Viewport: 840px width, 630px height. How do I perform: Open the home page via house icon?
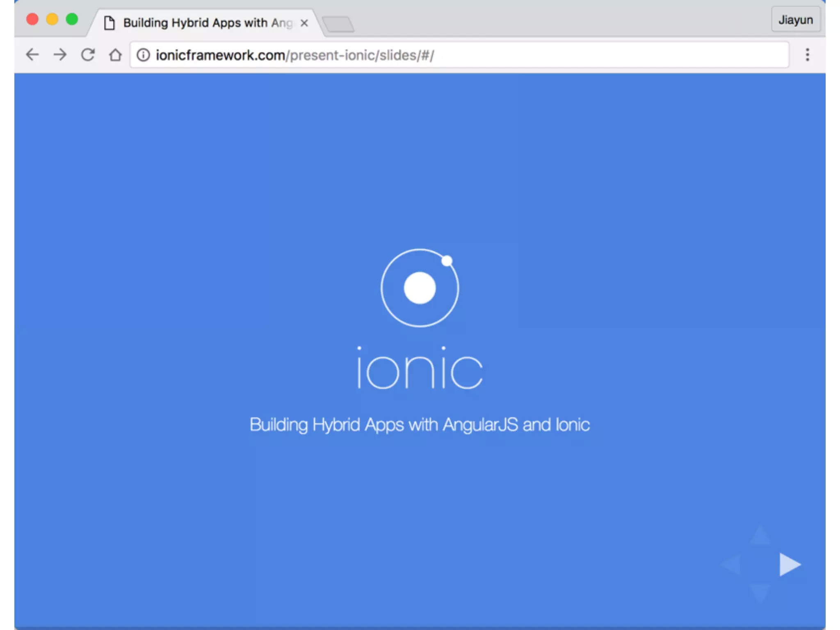[x=115, y=55]
